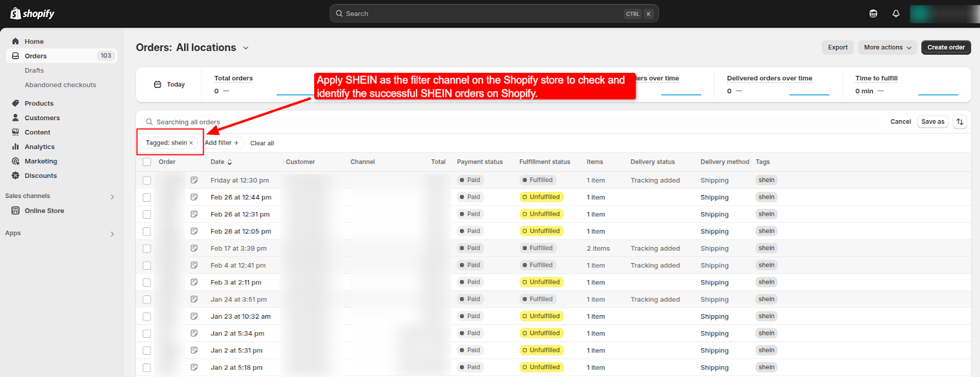980x377 pixels.
Task: Expand the All locations dropdown
Action: click(x=213, y=47)
